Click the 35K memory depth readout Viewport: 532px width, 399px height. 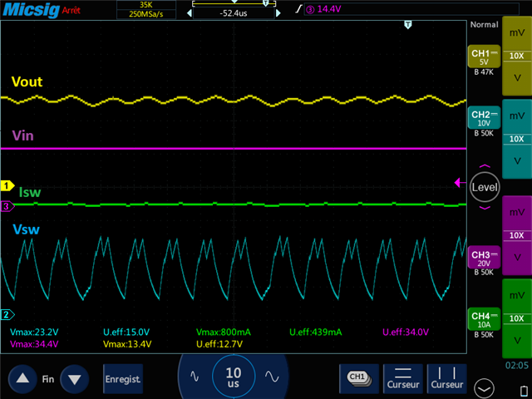[x=146, y=5]
